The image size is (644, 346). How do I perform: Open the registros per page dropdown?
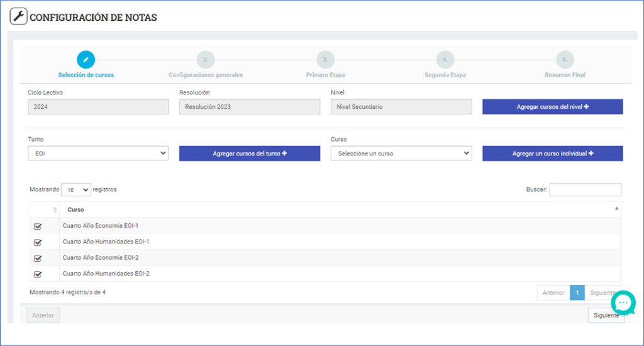(x=75, y=189)
